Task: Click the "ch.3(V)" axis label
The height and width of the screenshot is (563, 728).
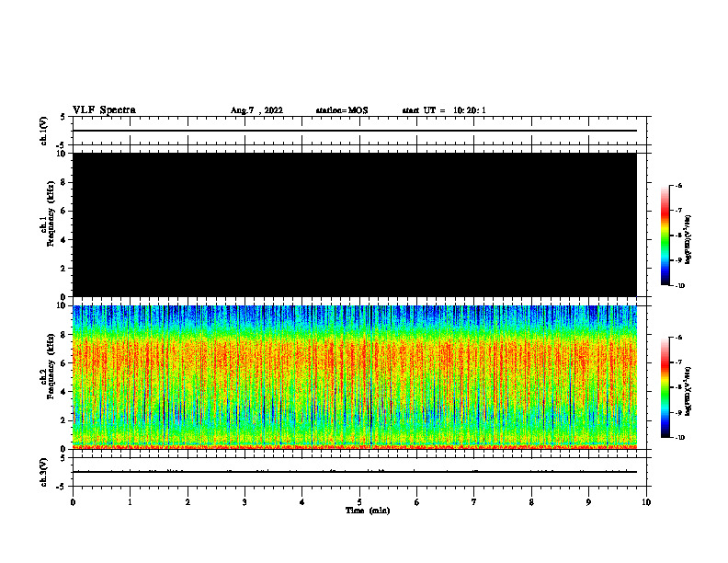Action: click(43, 472)
